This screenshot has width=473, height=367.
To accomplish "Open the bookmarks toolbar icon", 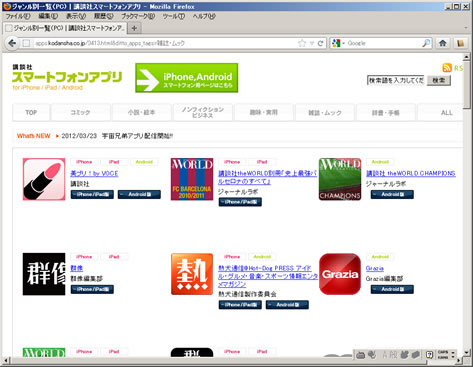I will point(461,43).
